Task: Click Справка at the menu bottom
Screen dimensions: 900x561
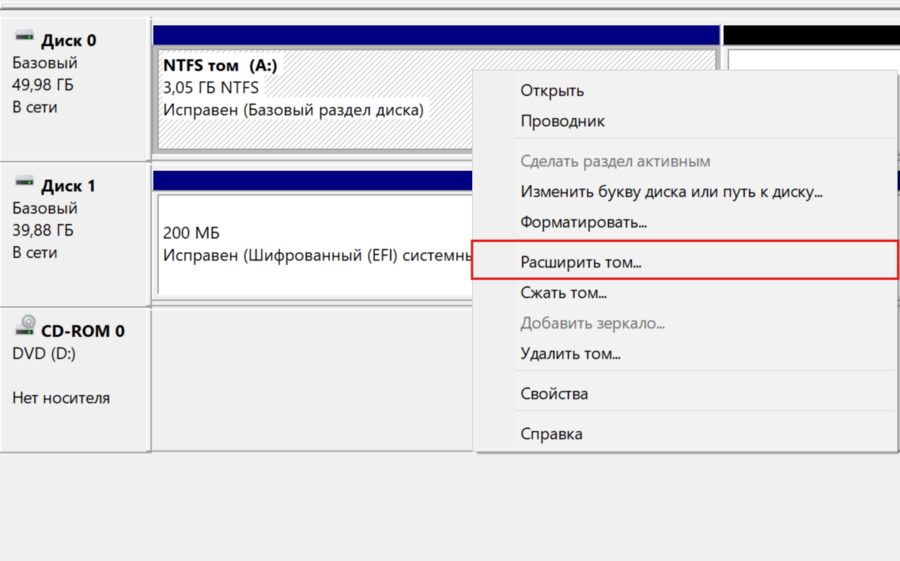Action: (x=551, y=434)
